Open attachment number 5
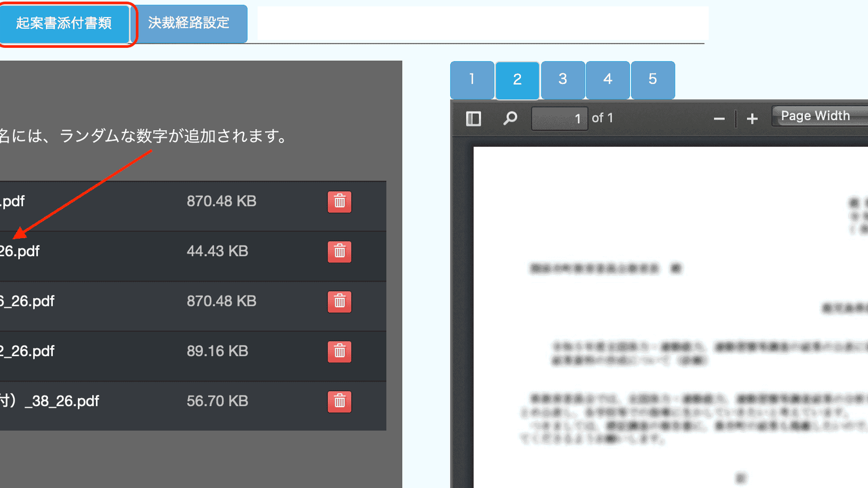868x488 pixels. (652, 80)
